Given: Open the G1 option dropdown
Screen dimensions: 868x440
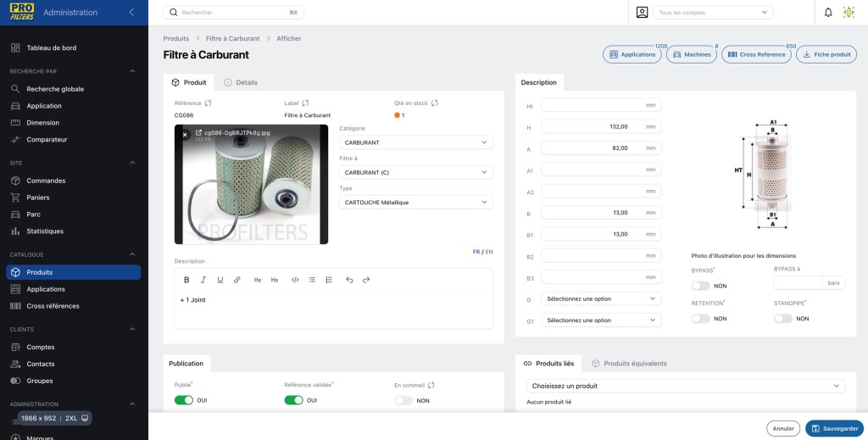Looking at the screenshot, I should pos(601,320).
